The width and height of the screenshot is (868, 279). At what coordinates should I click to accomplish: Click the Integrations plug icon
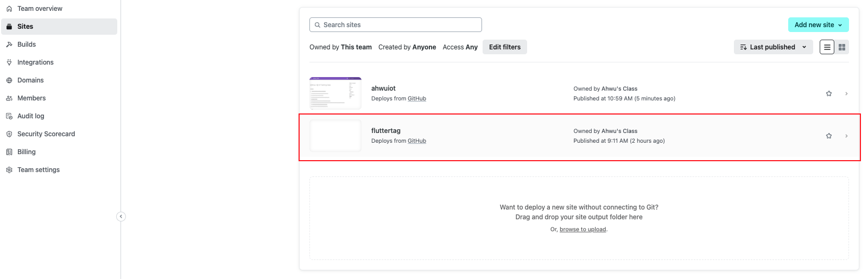9,62
